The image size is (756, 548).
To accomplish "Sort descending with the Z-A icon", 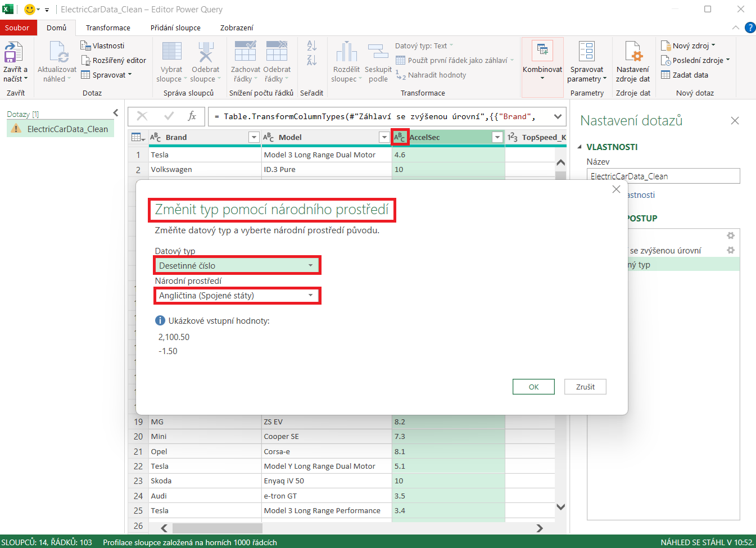I will pyautogui.click(x=312, y=60).
